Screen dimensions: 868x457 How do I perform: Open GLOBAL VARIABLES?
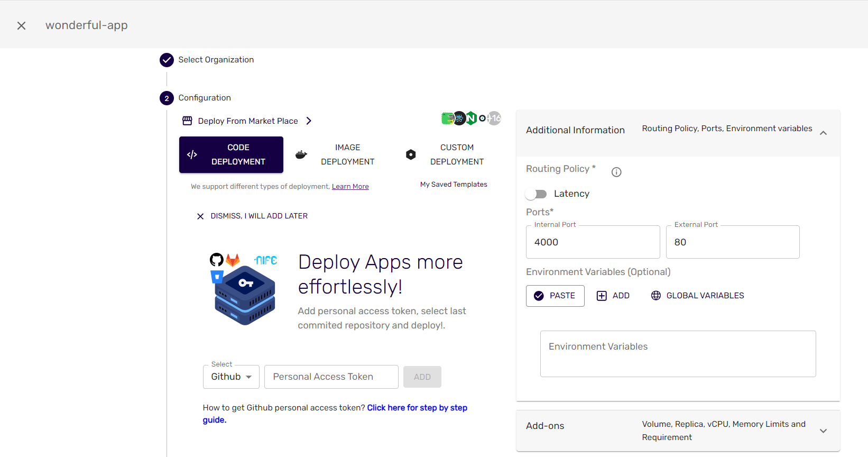pyautogui.click(x=698, y=296)
